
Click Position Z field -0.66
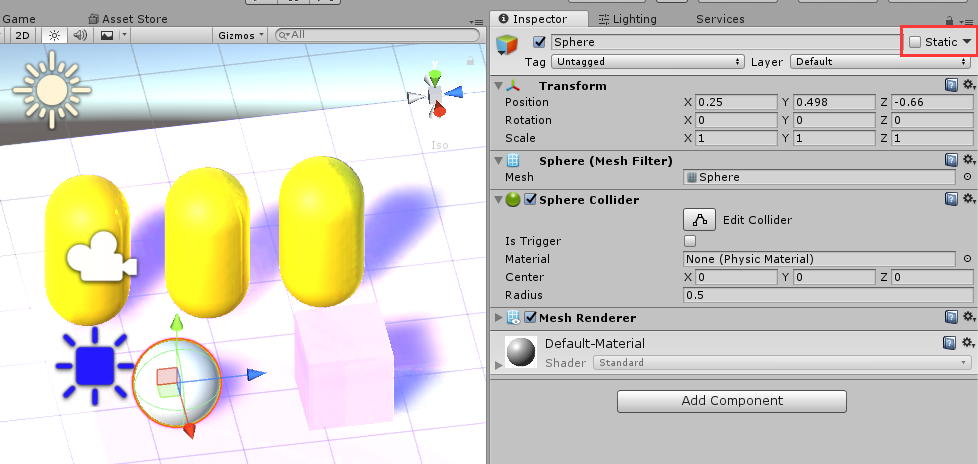click(x=932, y=102)
